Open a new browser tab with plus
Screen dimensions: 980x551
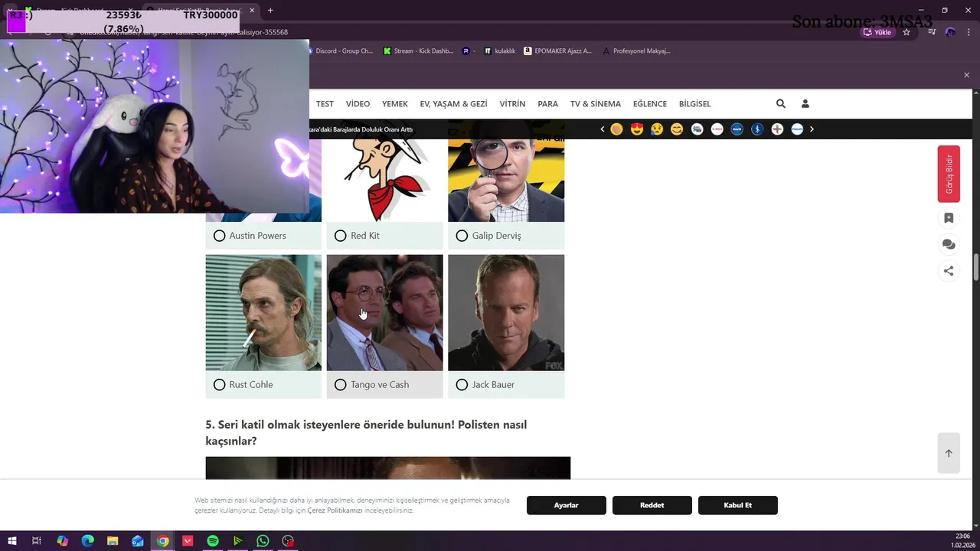pyautogui.click(x=270, y=10)
